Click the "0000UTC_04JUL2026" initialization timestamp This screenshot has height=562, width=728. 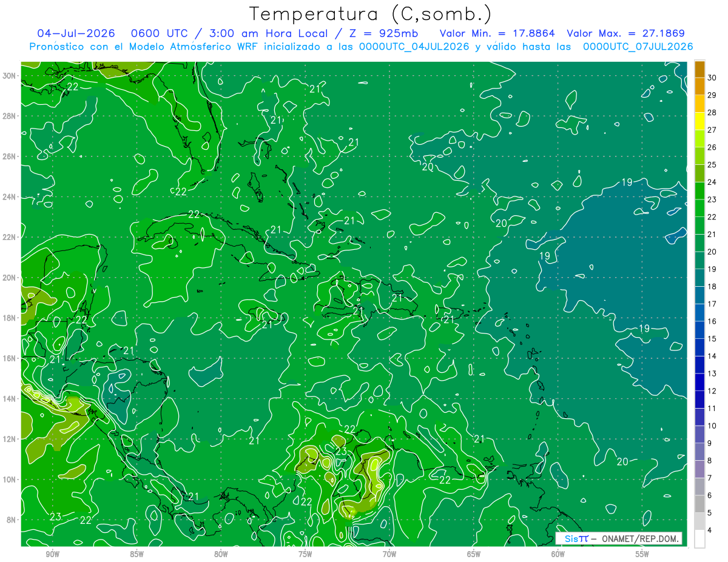414,47
